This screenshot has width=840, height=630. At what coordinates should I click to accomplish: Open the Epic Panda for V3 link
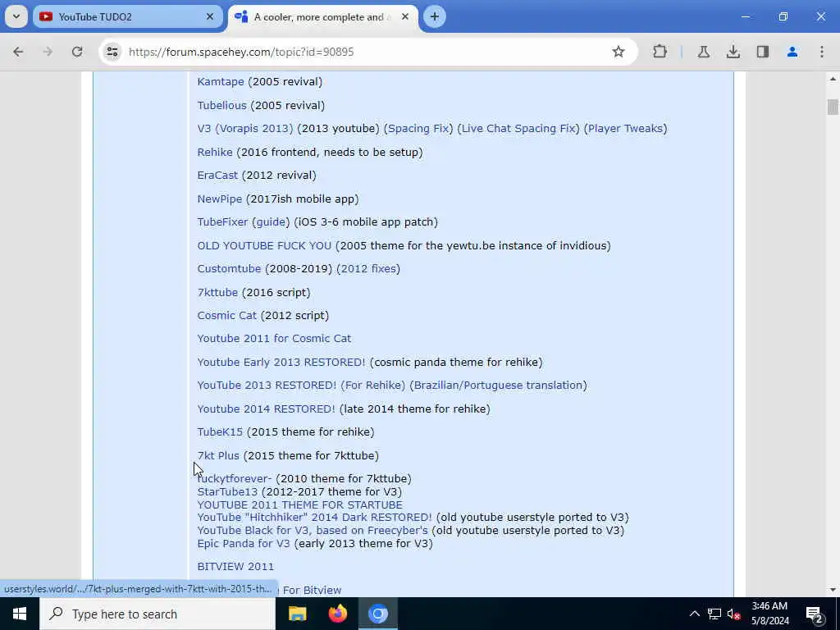click(x=243, y=543)
